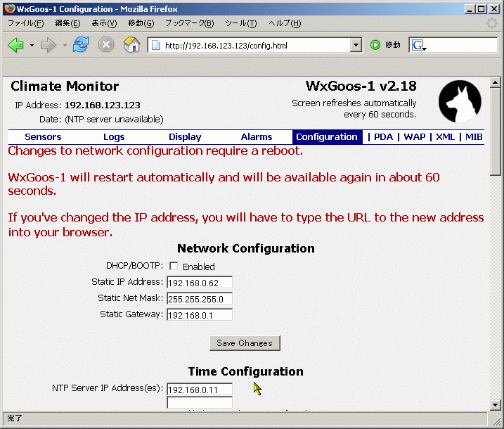This screenshot has width=504, height=429.
Task: Enable the DHCP/BOOTP checkbox
Action: point(174,266)
